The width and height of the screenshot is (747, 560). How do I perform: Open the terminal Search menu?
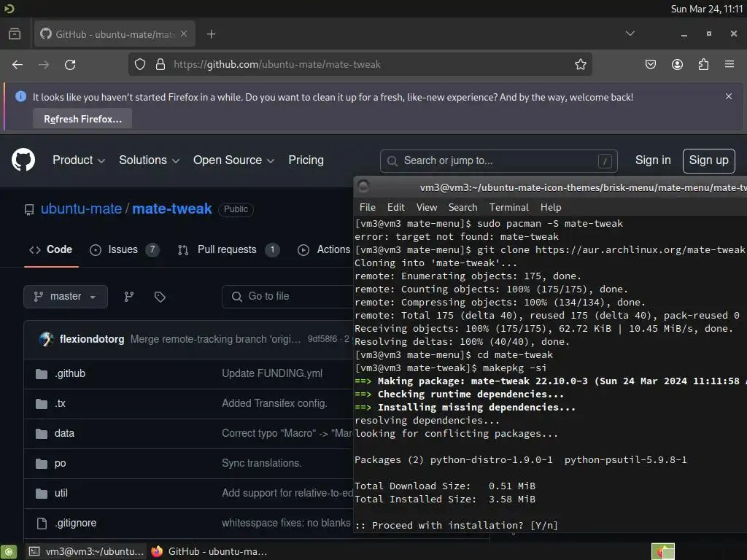(462, 207)
